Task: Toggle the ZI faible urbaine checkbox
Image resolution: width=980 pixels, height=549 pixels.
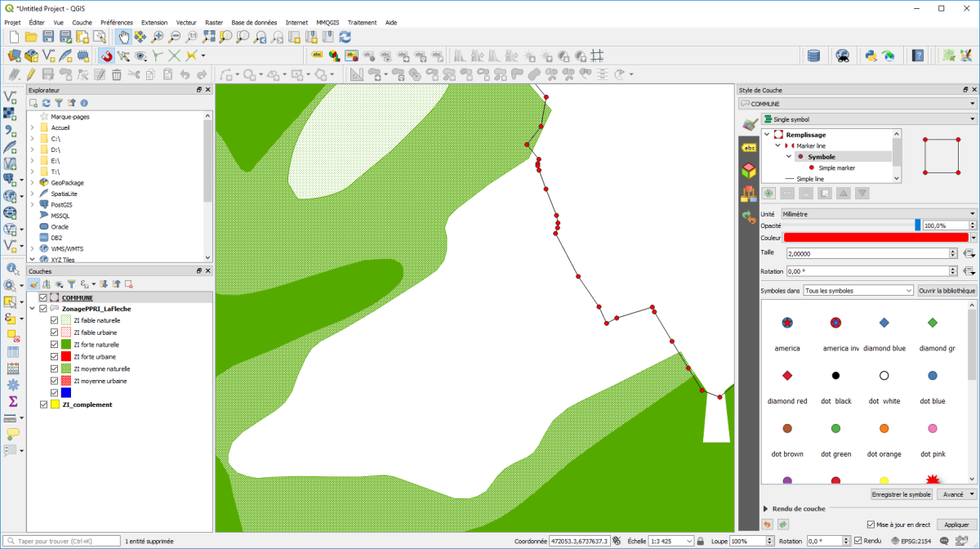Action: 55,333
